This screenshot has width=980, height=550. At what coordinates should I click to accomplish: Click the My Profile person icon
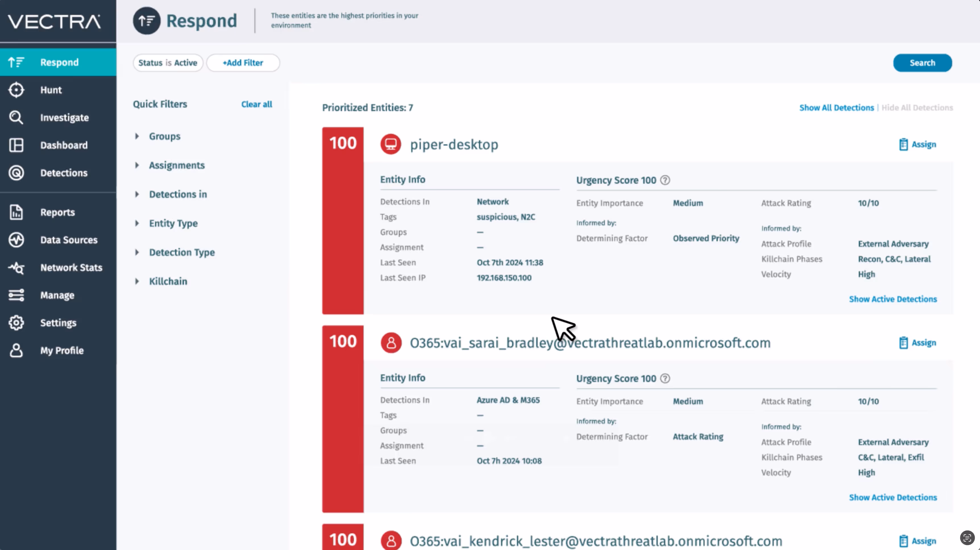click(16, 351)
